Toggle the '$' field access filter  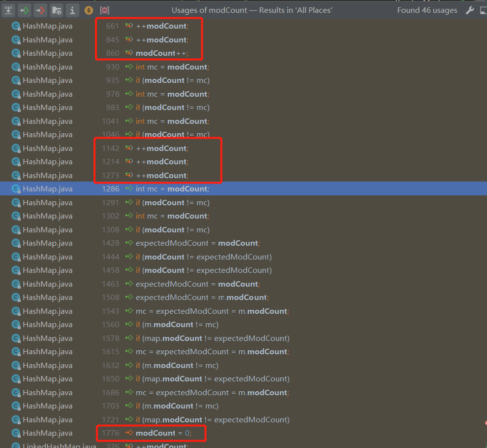point(88,10)
